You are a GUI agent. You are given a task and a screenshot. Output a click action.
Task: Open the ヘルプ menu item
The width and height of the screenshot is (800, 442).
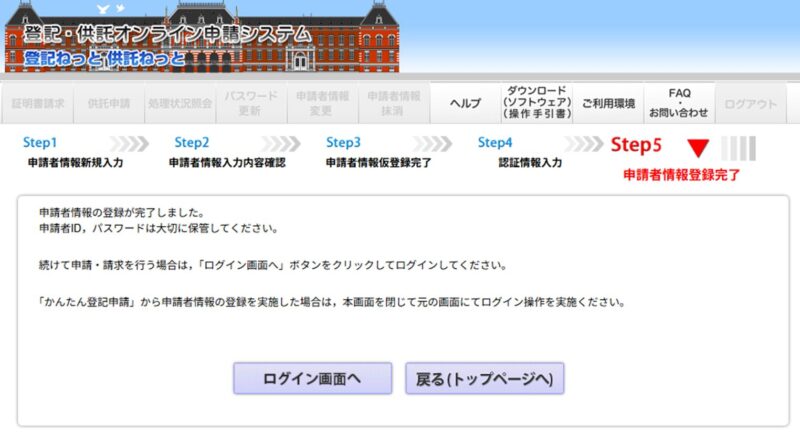pos(465,104)
